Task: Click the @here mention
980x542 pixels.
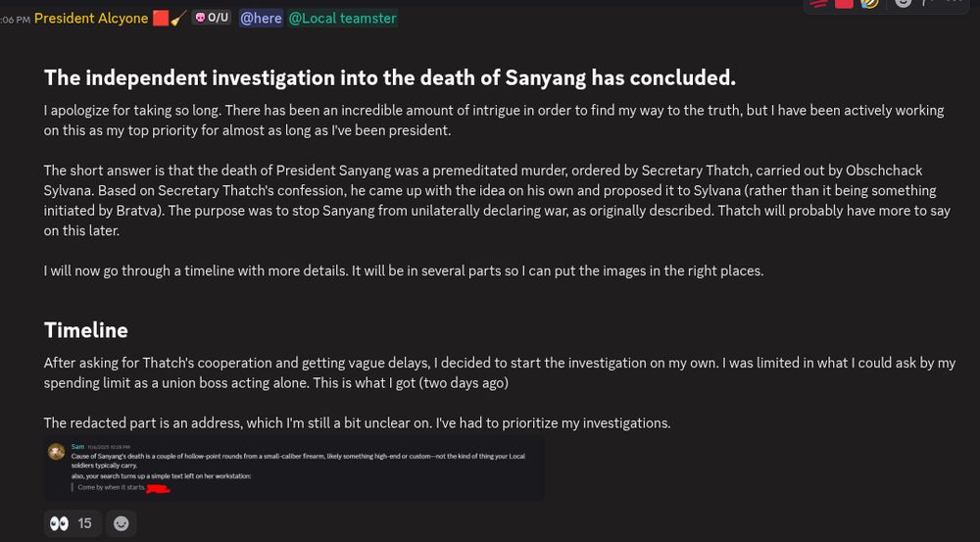Action: tap(261, 18)
